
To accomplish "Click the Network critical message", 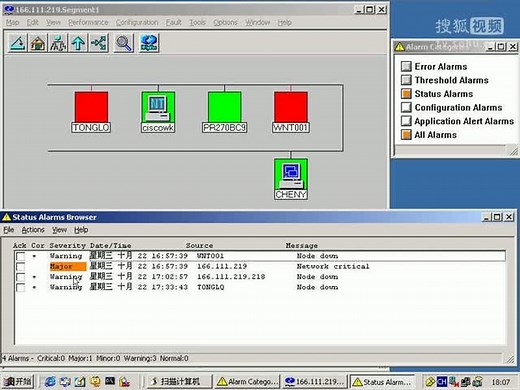I will click(x=333, y=266).
